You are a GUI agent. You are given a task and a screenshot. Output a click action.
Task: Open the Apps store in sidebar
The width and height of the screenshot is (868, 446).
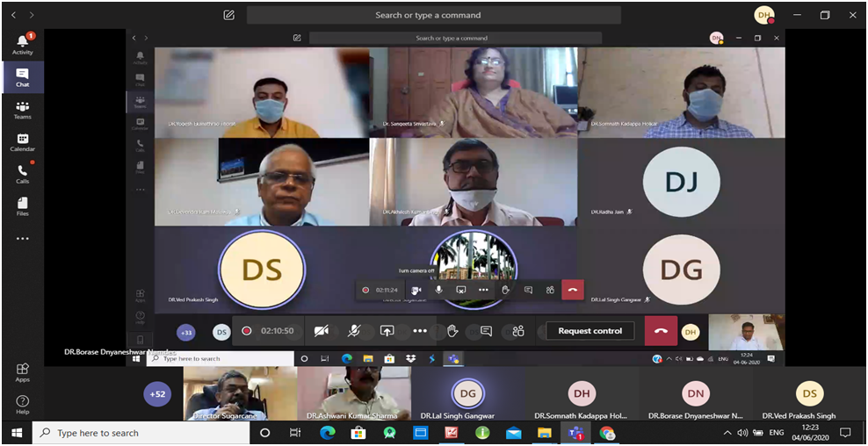22,372
